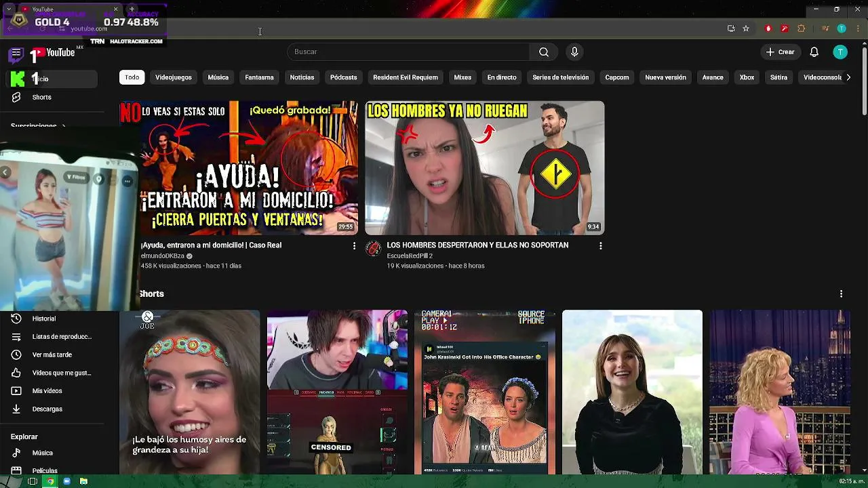The height and width of the screenshot is (488, 868).
Task: Open YouTube account avatar menu
Action: coord(840,52)
